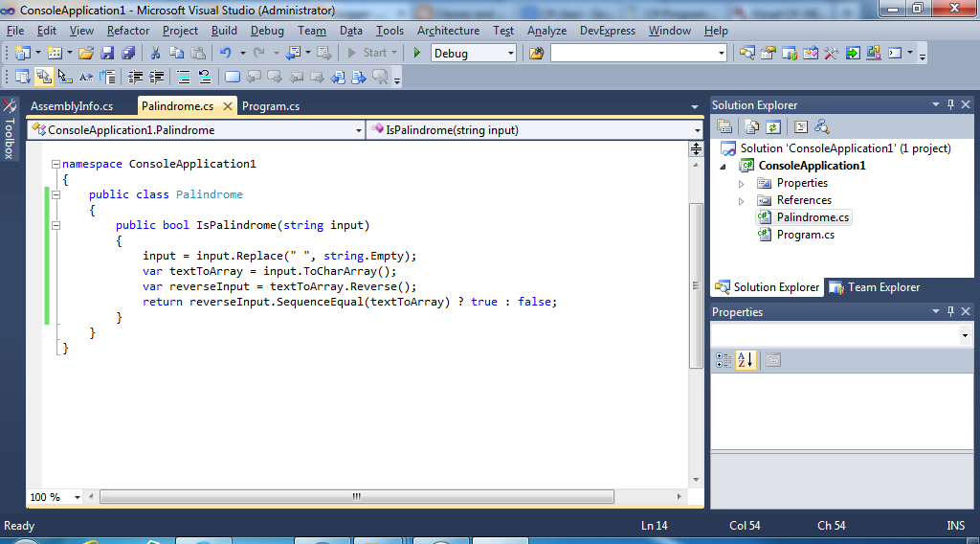Switch to the AssemblyInfo.cs editor tab
Screen dimensions: 980x544
point(72,106)
